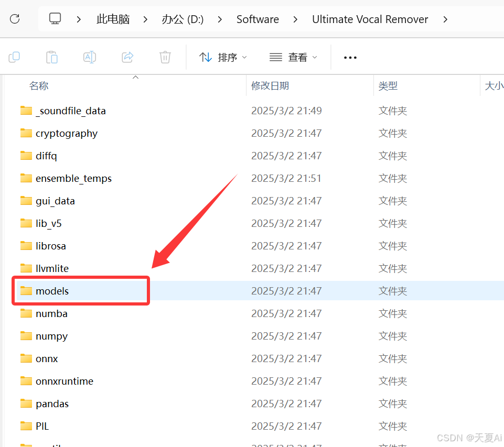Click the folder icon beside _soundfile_data
Image resolution: width=504 pixels, height=447 pixels.
click(x=26, y=111)
